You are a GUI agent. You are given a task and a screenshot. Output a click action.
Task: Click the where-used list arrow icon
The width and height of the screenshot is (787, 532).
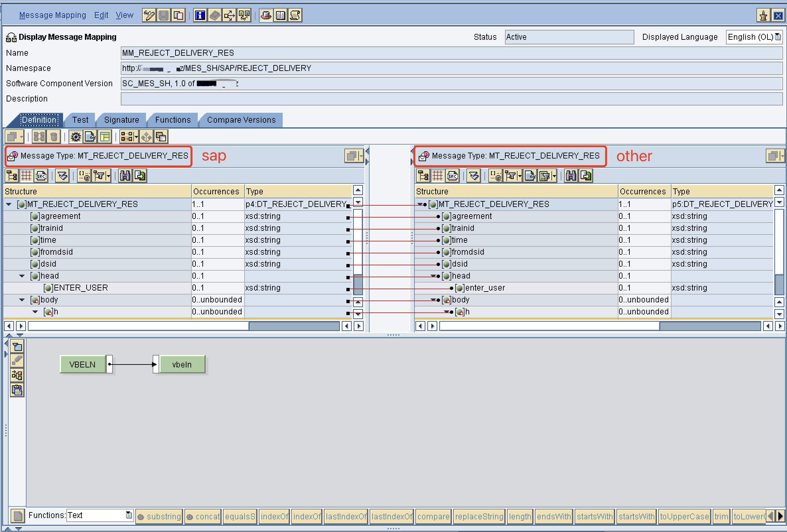[x=229, y=15]
